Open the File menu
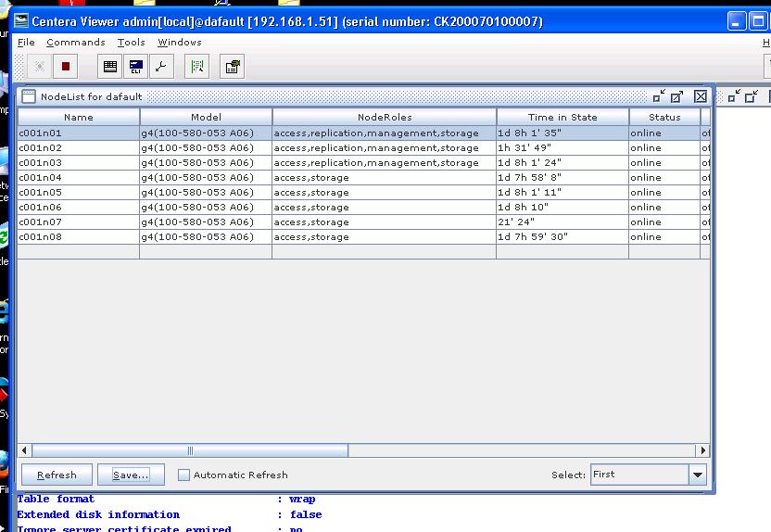Image resolution: width=771 pixels, height=532 pixels. [26, 43]
